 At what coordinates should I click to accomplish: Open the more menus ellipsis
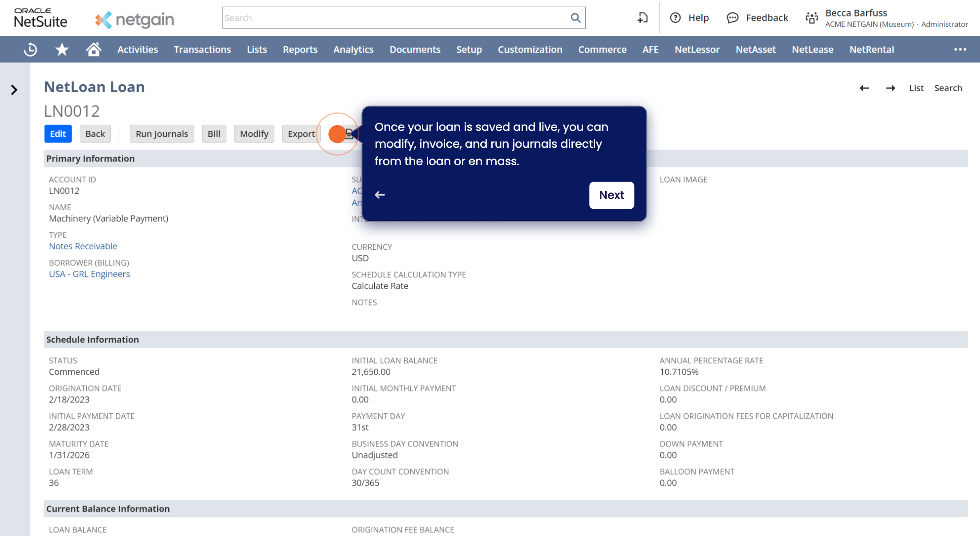[x=960, y=49]
